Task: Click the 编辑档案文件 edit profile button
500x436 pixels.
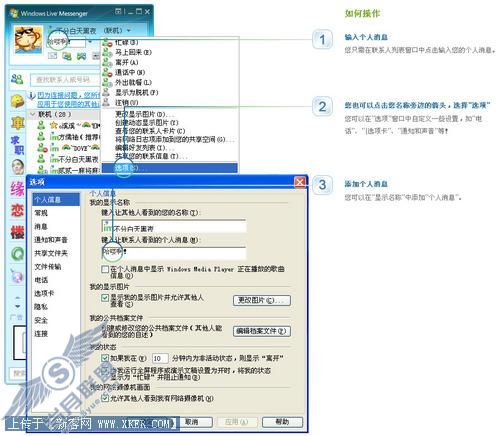Action: [262, 331]
